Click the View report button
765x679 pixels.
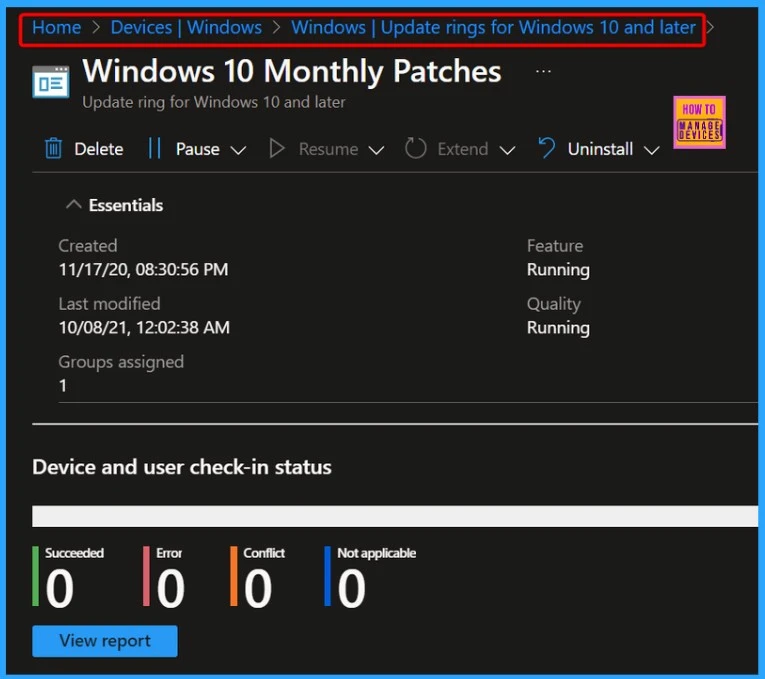105,641
